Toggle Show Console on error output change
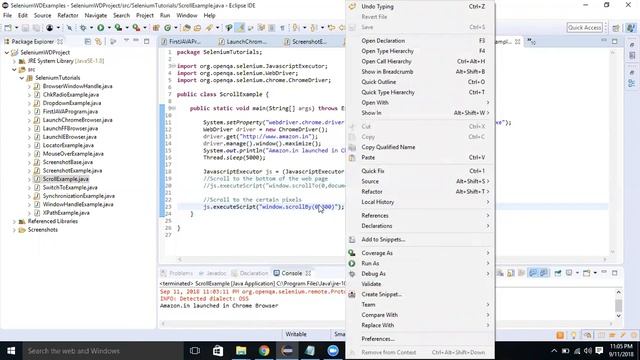 coord(543,273)
